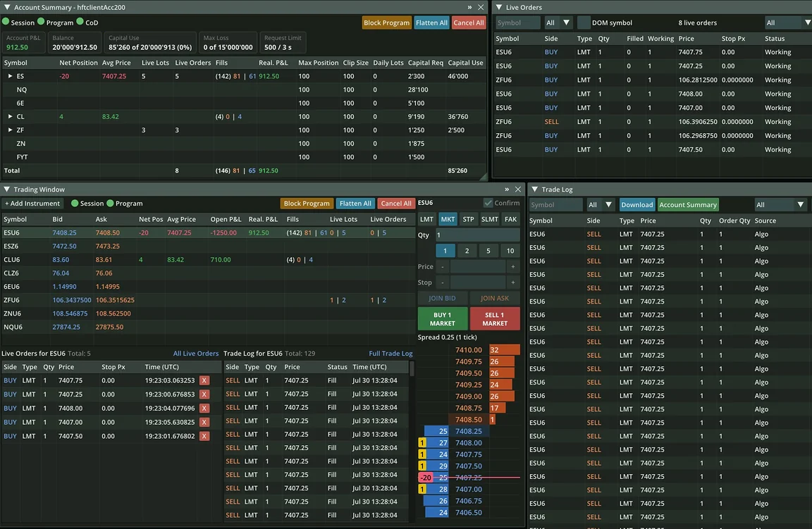Click Cancel All in Account Summary
The height and width of the screenshot is (529, 812).
pyautogui.click(x=469, y=23)
